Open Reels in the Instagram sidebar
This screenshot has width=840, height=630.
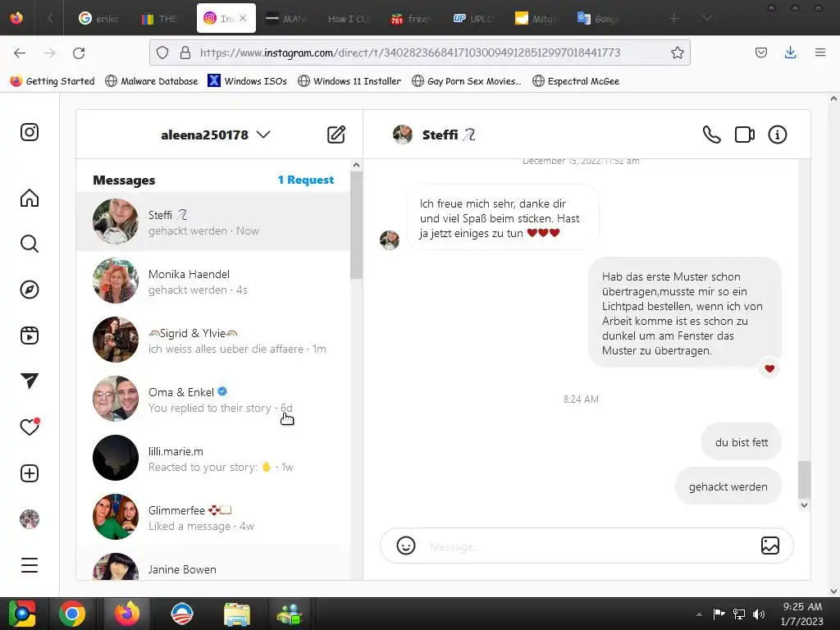pos(30,336)
